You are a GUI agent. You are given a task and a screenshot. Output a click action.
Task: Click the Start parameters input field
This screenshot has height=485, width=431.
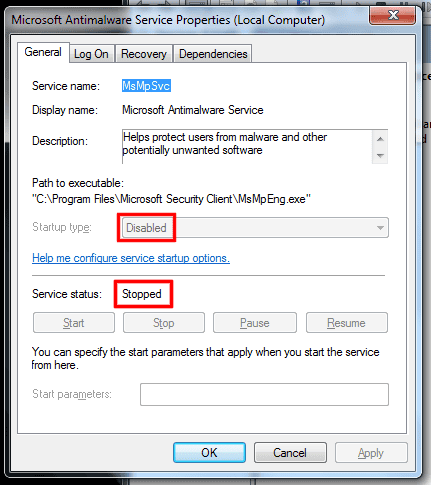(x=264, y=394)
